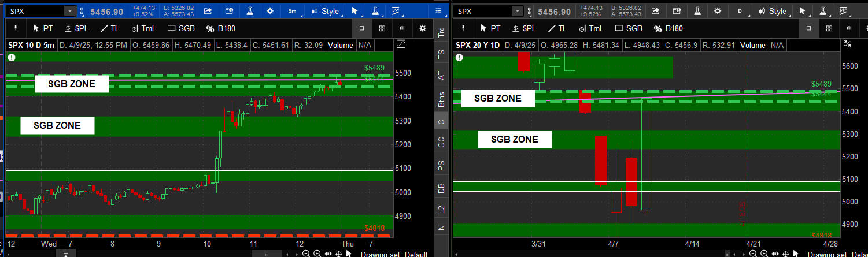Open chart settings gear on the daily chart toolbar
Viewport: 868px width, 257px height.
click(x=718, y=11)
